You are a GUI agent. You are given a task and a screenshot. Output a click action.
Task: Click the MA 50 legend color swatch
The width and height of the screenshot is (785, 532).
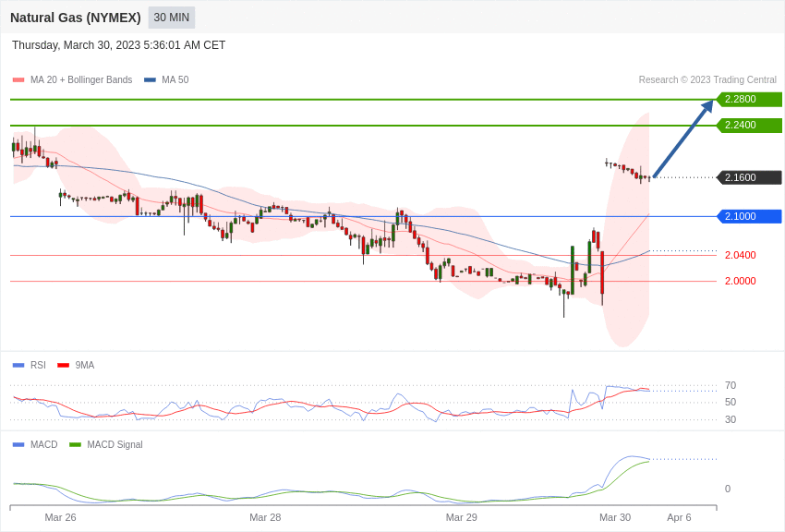(150, 80)
